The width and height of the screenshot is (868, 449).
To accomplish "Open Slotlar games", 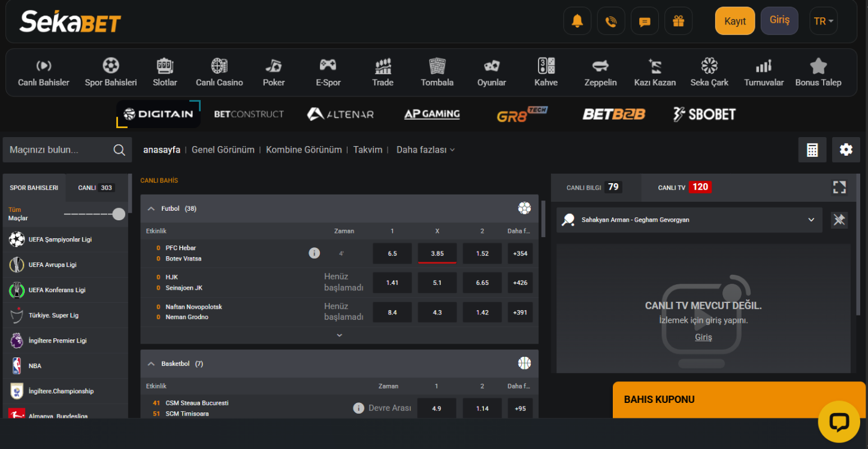I will (x=165, y=72).
